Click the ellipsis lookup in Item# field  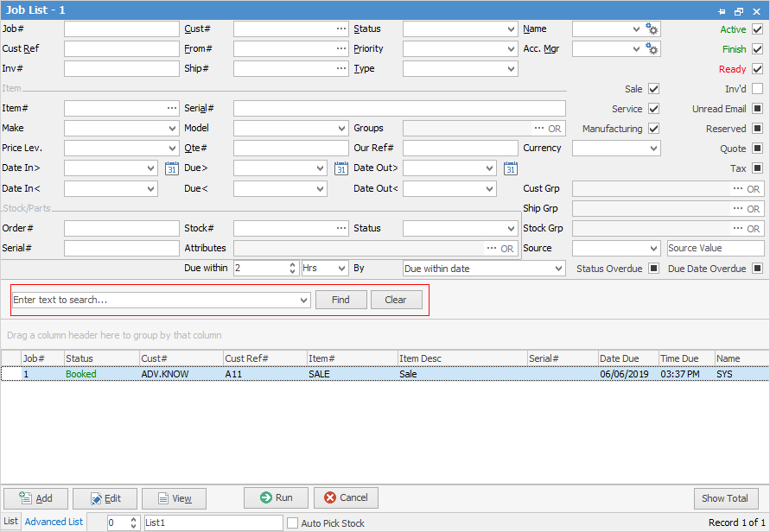[171, 109]
